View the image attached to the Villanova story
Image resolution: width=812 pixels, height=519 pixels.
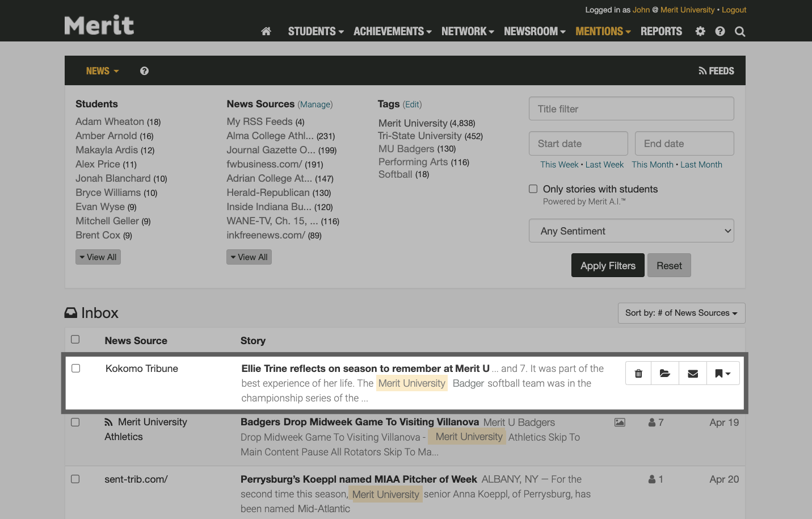point(620,422)
